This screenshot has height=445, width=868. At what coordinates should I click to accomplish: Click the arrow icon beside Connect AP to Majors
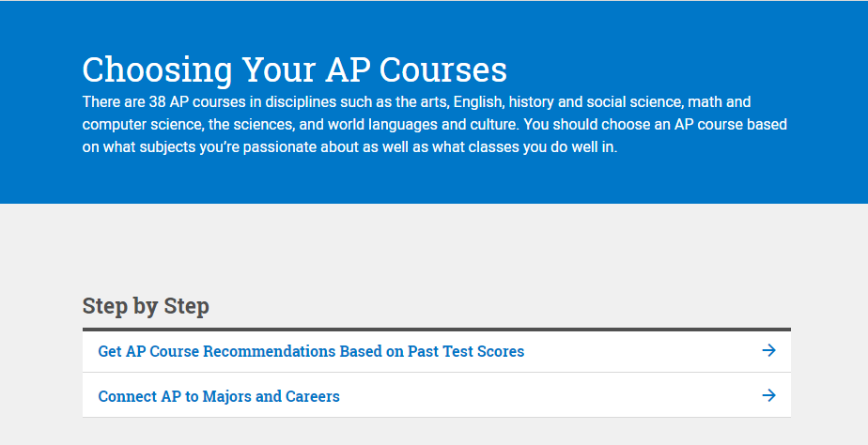pyautogui.click(x=768, y=395)
